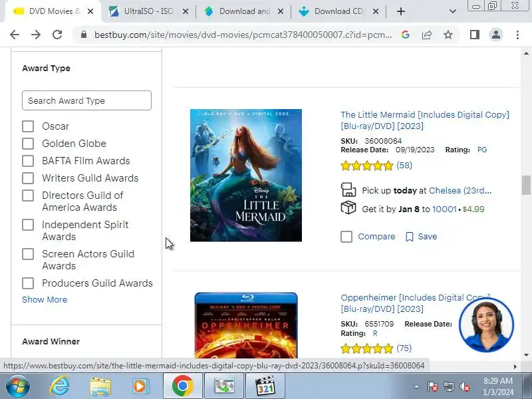Screen dimensions: 532x399
Task: View site security padlock info
Action: pos(84,35)
